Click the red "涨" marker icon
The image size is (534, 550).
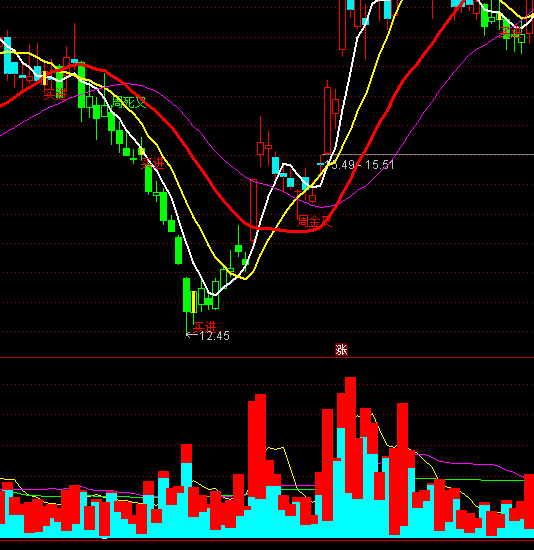click(341, 350)
